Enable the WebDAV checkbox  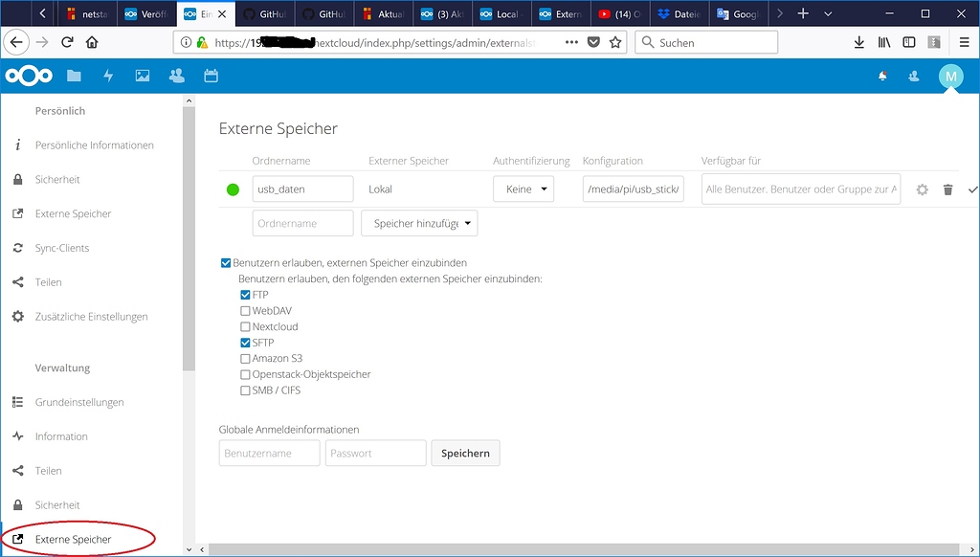point(245,311)
